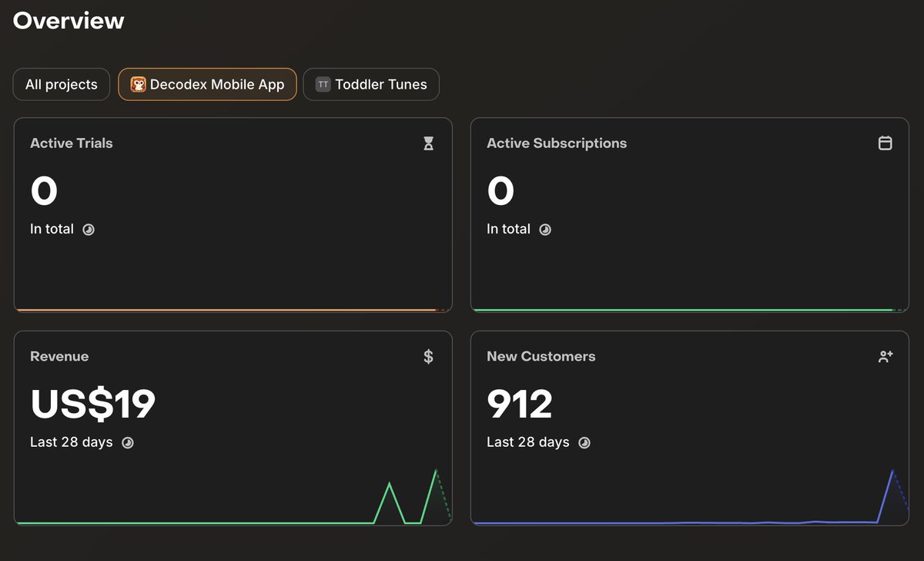Click the New Customers card title
This screenshot has width=924, height=561.
point(541,357)
